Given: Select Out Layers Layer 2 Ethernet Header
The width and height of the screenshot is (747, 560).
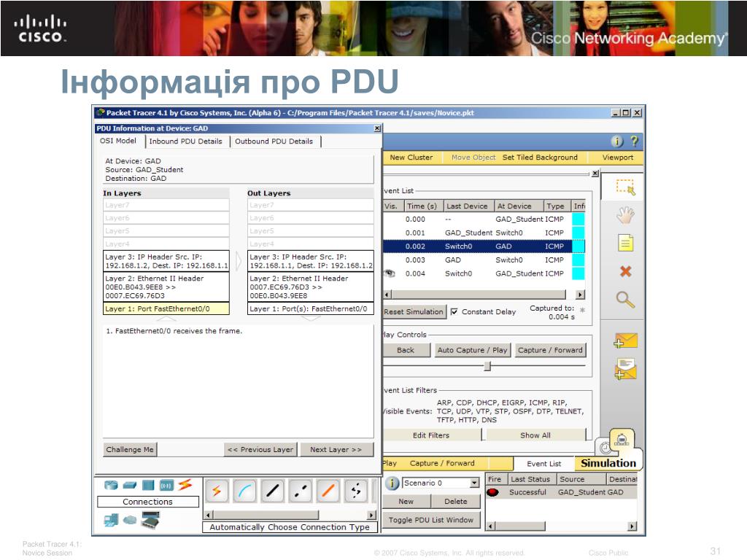Looking at the screenshot, I should (311, 287).
